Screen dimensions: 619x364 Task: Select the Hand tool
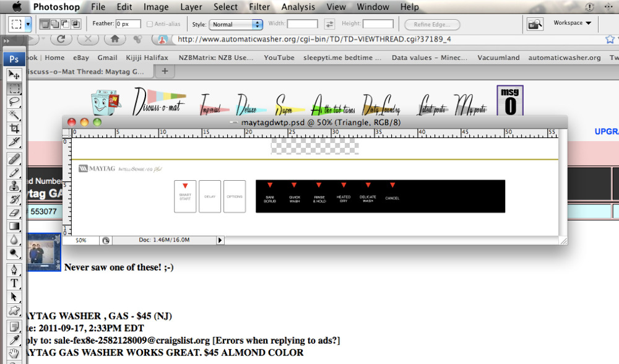[x=14, y=353]
